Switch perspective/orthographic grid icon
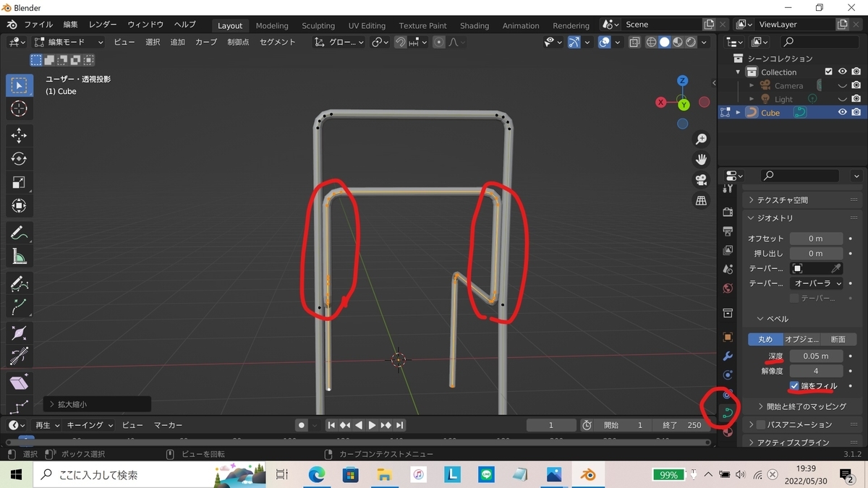The image size is (868, 488). pyautogui.click(x=701, y=200)
